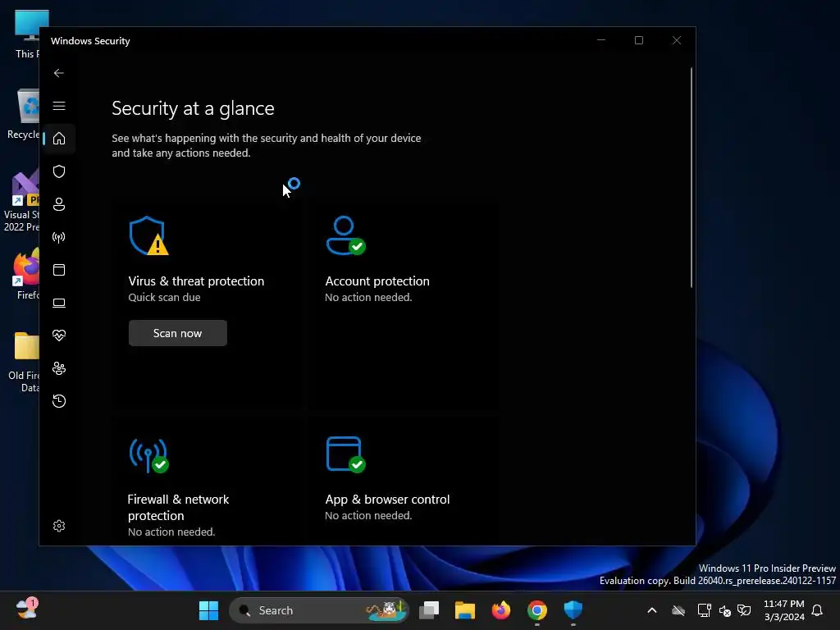Select the Home sidebar icon
The image size is (840, 630).
pos(59,138)
